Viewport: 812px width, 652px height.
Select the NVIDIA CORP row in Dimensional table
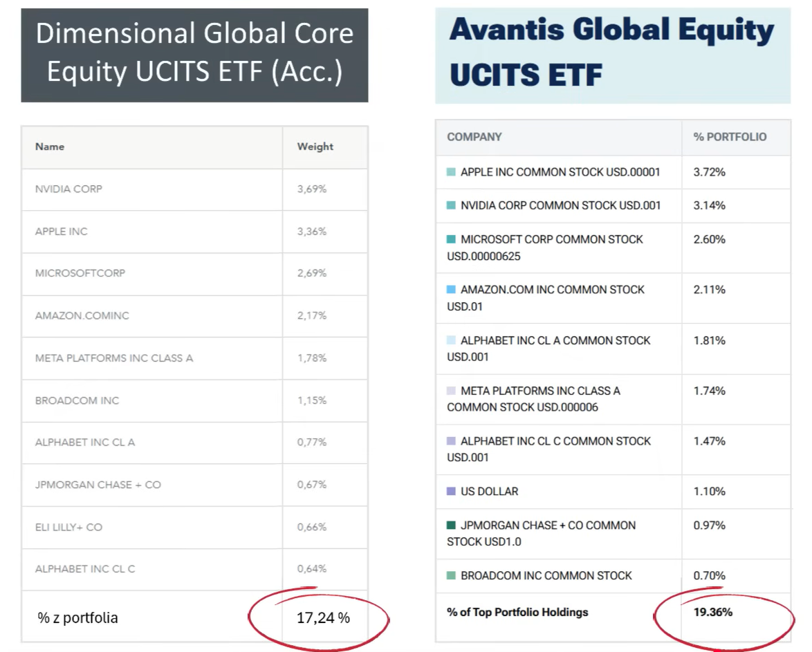click(195, 189)
